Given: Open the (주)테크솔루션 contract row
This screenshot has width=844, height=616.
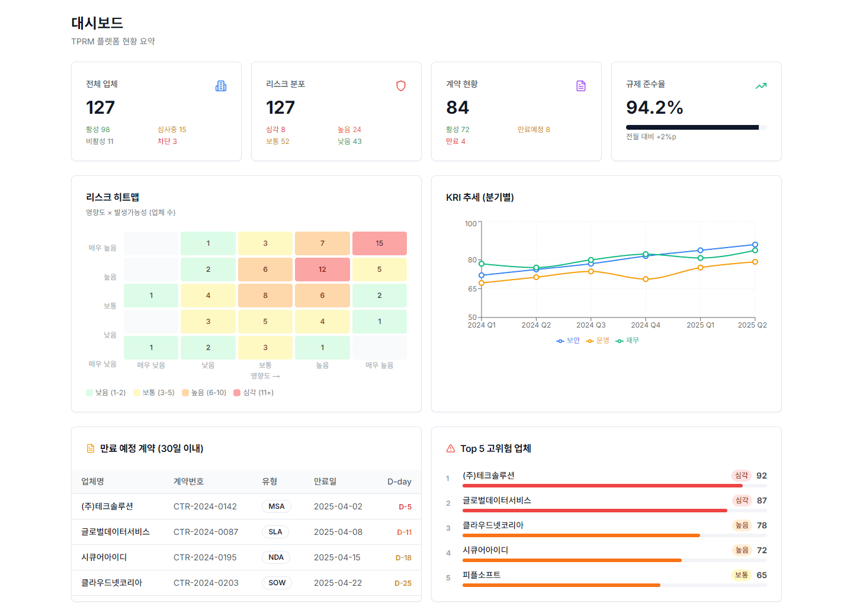Looking at the screenshot, I should click(107, 506).
